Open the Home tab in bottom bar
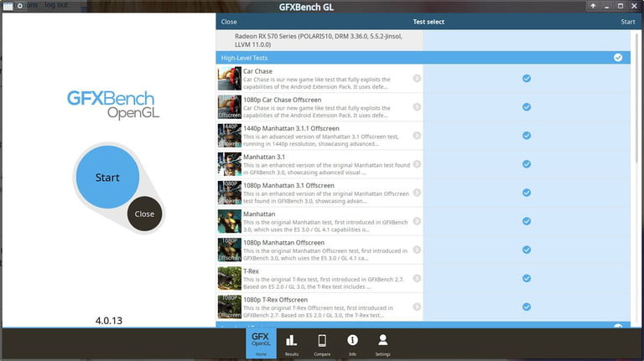 point(261,343)
